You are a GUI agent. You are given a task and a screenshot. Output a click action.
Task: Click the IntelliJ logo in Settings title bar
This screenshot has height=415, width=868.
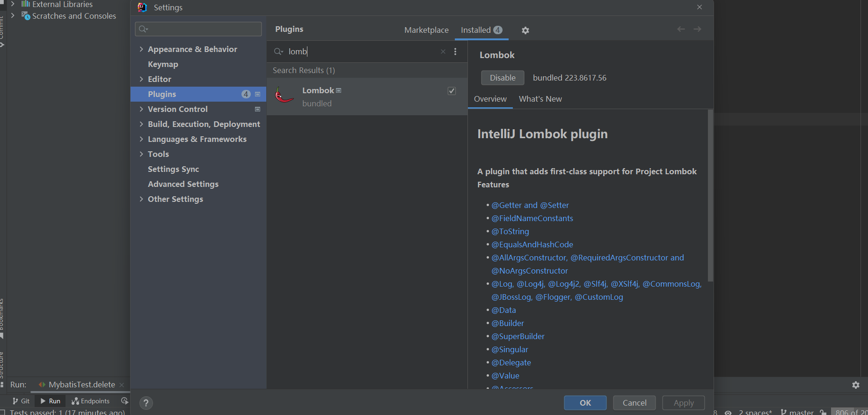(142, 7)
